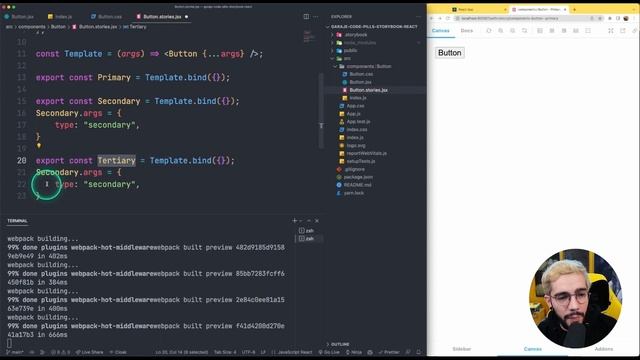Open notifications bell in status bar
Image resolution: width=640 pixels, height=360 pixels.
pos(419,352)
